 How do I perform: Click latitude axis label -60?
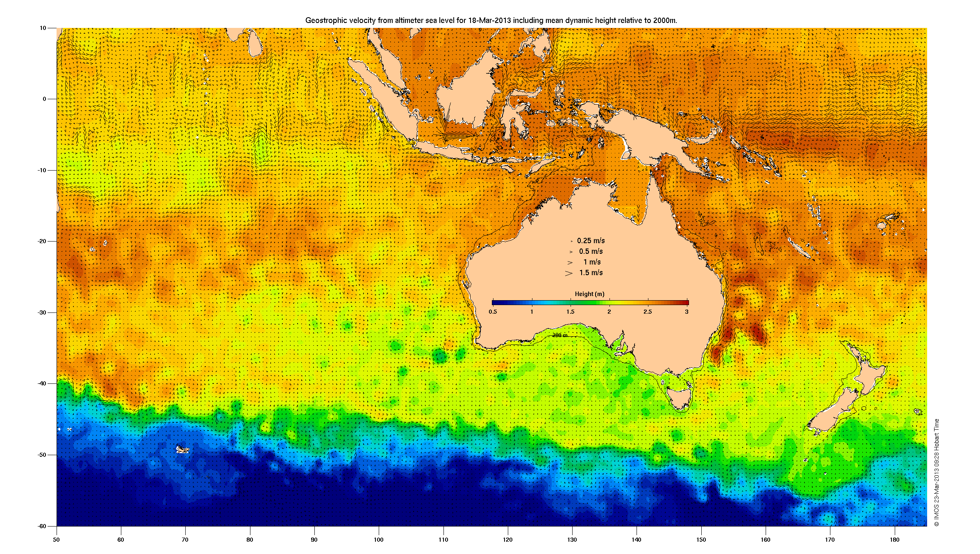pos(42,526)
